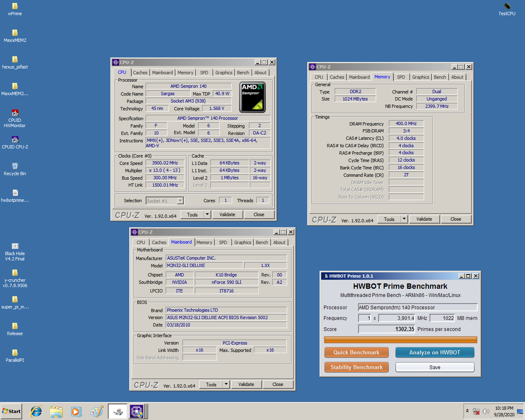Screen dimensions: 525x420
Task: Click BIOS date 03/18/2010
Action: [226, 325]
